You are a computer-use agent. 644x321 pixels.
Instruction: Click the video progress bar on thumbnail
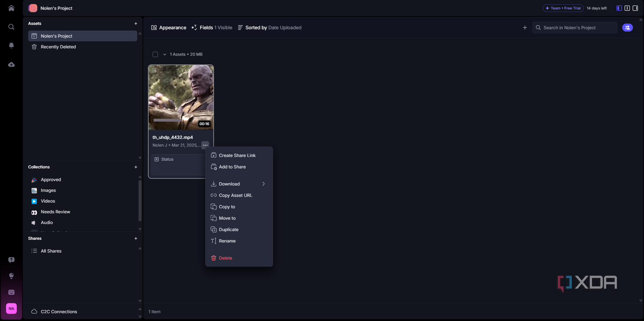pyautogui.click(x=167, y=120)
